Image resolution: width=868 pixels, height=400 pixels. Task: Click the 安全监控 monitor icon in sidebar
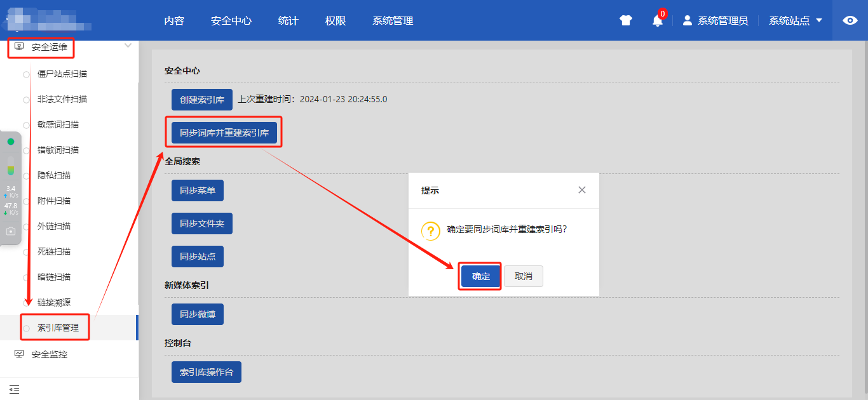[x=19, y=354]
